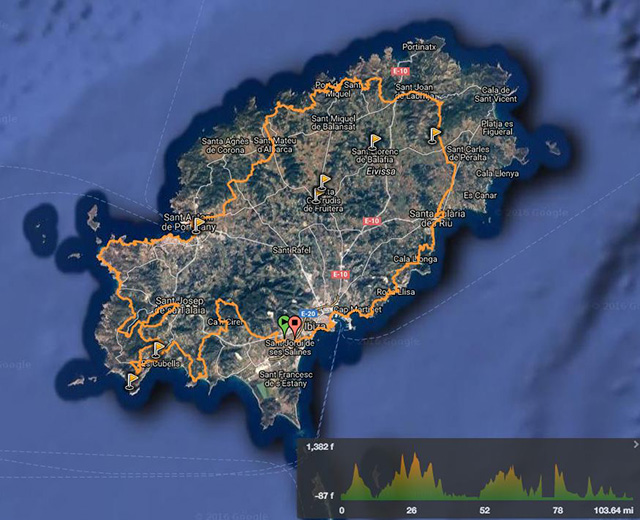The height and width of the screenshot is (520, 640).
Task: Click the E-10 road badge near Santa Eularia
Action: (371, 221)
